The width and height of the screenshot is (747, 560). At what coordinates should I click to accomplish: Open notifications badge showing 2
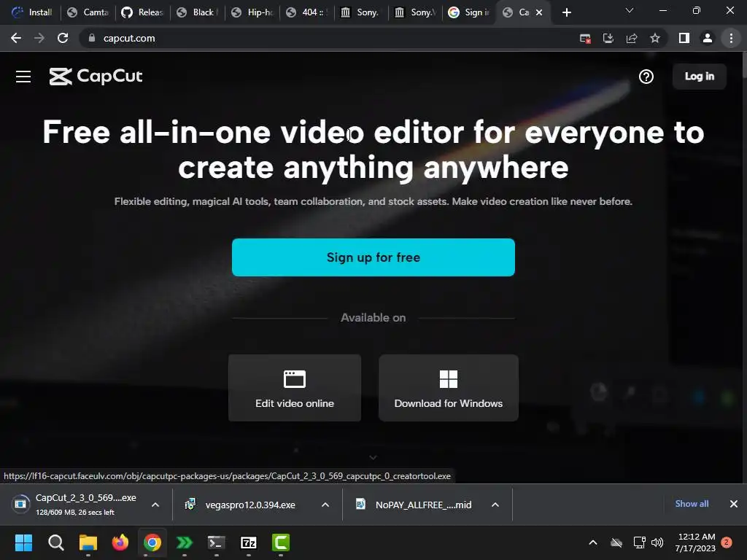coord(727,542)
